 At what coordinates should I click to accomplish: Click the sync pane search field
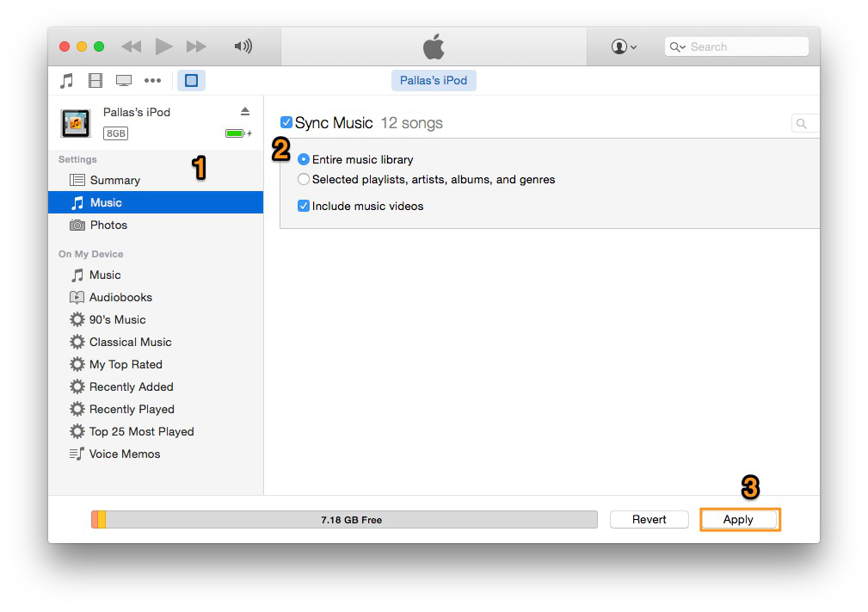[x=805, y=123]
